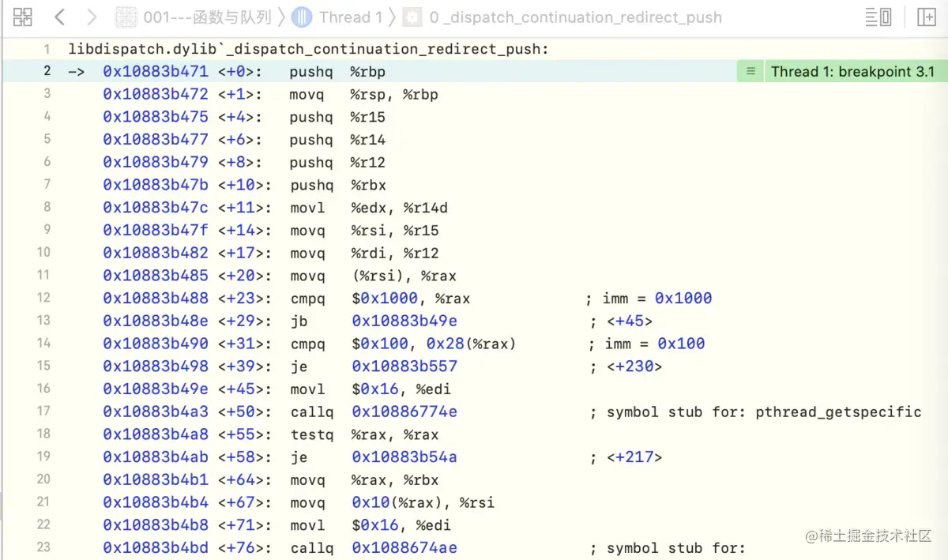Select the Thread 1: breakpoint 3.1 label
The image size is (948, 560).
[x=852, y=71]
